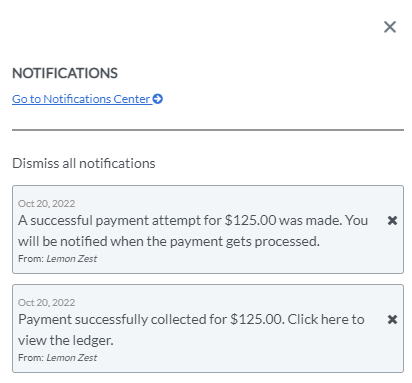
Task: Click the date on the payment attempt notification
Action: click(x=47, y=203)
